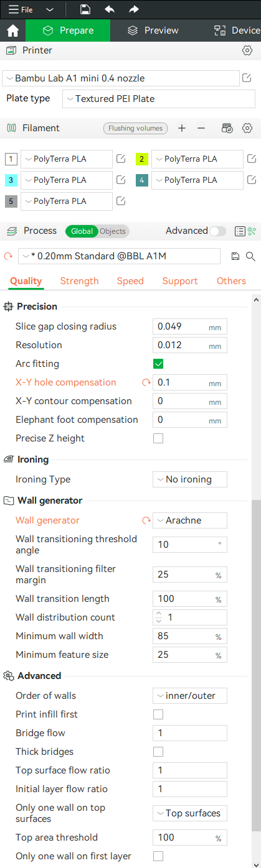Viewport: 261px width, 868px height.
Task: Enable Precise Z height checkbox
Action: click(158, 438)
